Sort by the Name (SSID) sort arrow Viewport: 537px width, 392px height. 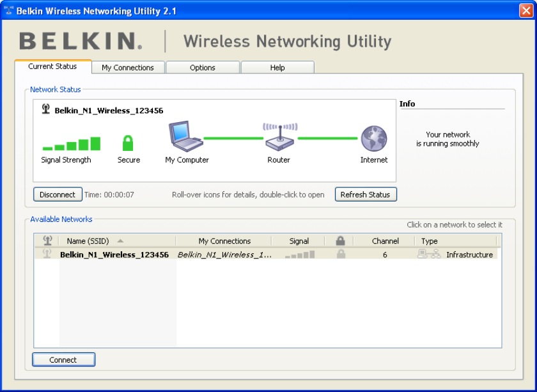(x=120, y=241)
